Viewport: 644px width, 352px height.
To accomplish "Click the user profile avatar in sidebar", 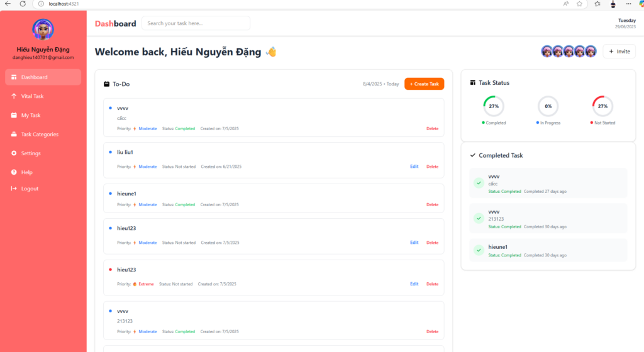I will [x=43, y=30].
